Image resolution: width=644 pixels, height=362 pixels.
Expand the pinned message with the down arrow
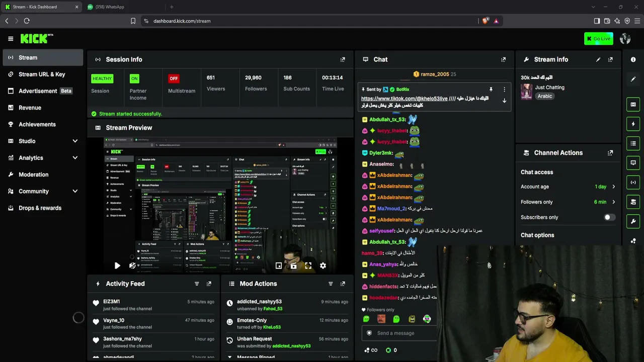coord(504,101)
